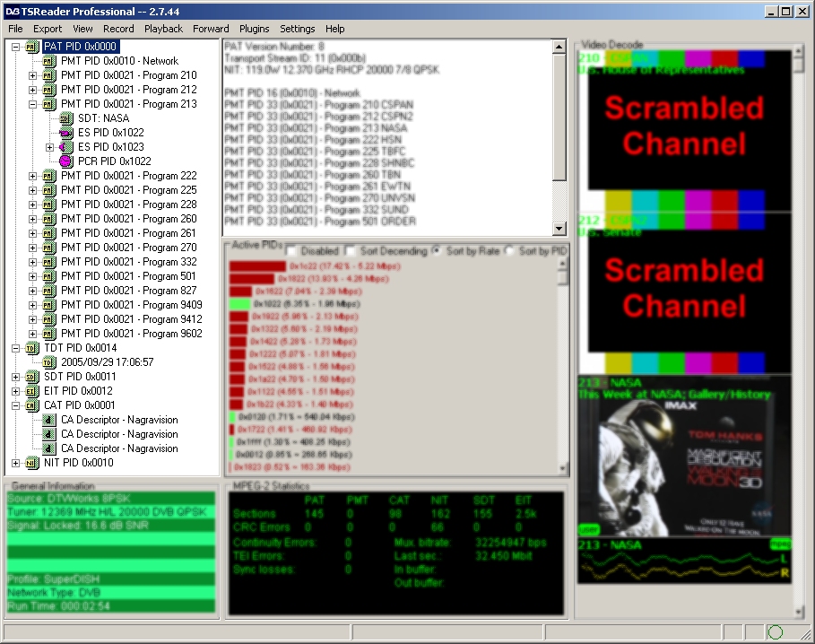Click the NIT PID 0x0010 table icon
815x644 pixels.
pos(33,463)
